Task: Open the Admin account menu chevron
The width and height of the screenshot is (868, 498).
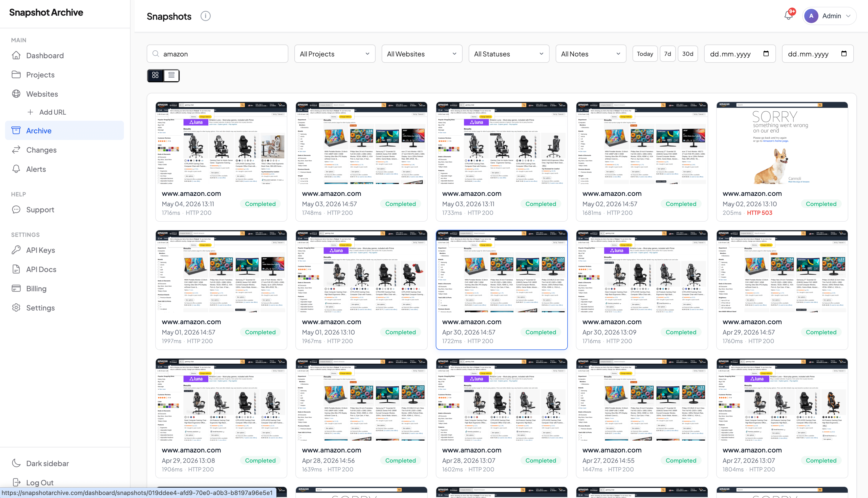Action: click(x=848, y=16)
